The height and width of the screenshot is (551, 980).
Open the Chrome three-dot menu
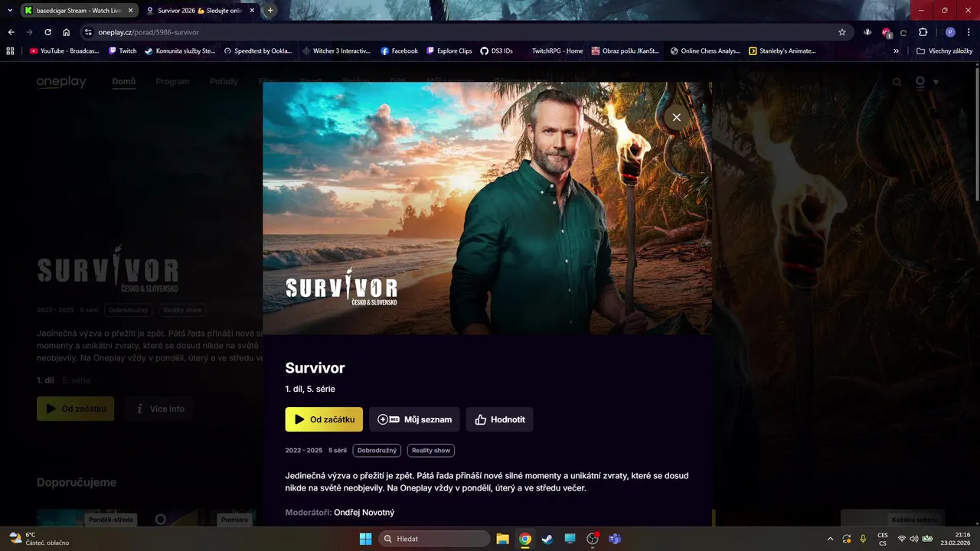click(969, 32)
